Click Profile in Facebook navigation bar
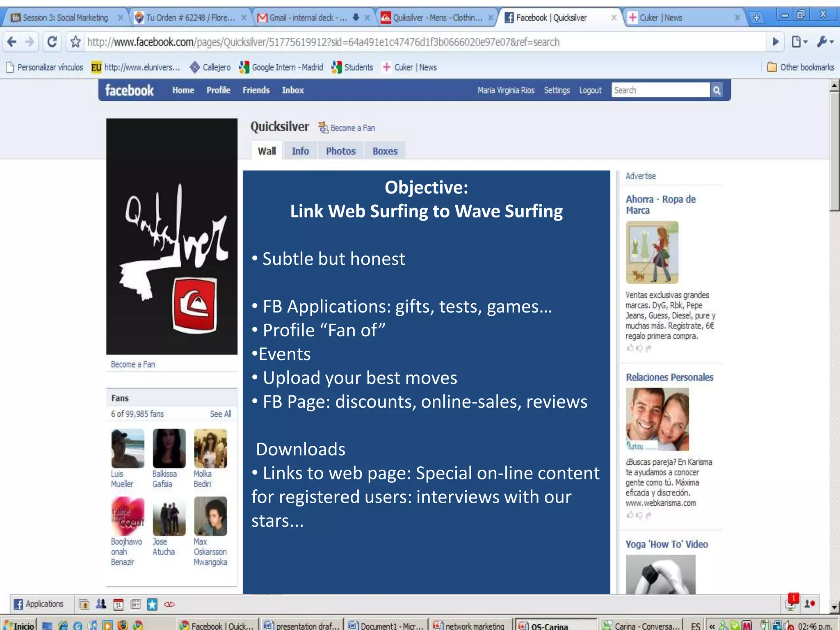 click(x=218, y=90)
